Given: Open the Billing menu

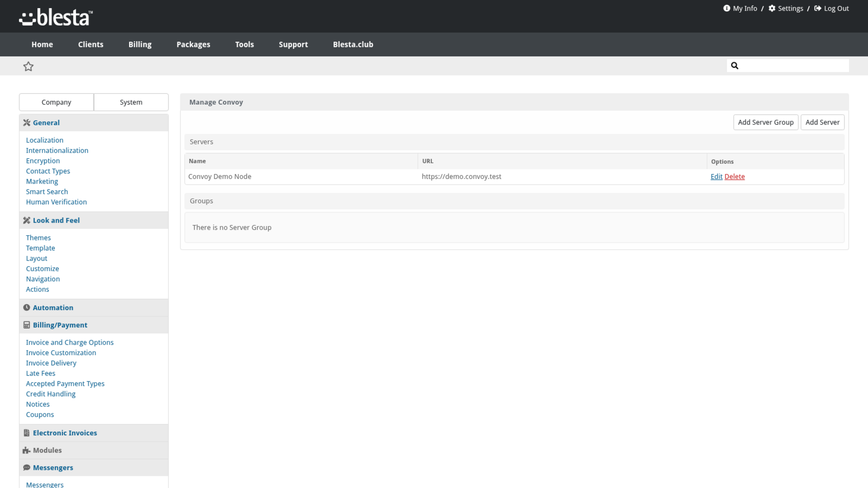Looking at the screenshot, I should [x=140, y=44].
